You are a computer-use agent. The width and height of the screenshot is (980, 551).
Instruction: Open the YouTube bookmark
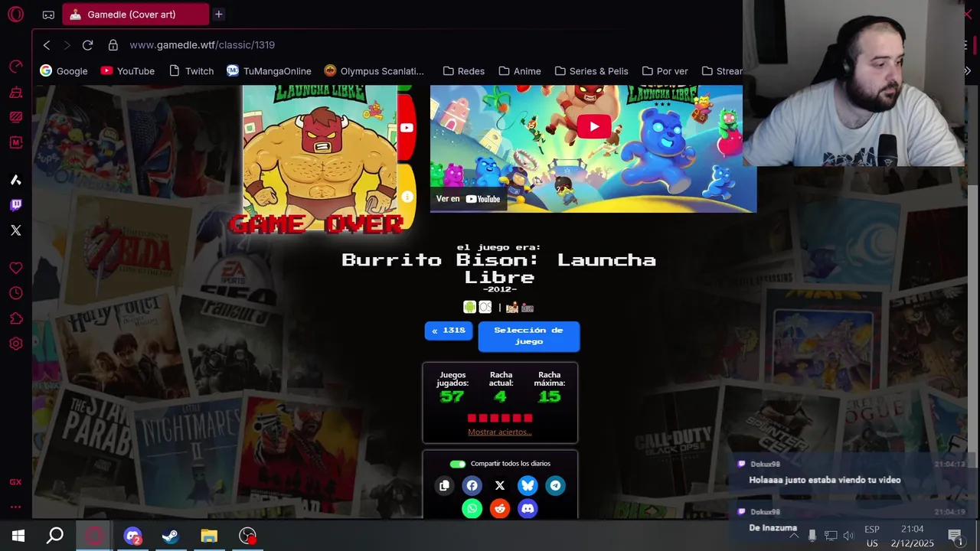pos(128,71)
